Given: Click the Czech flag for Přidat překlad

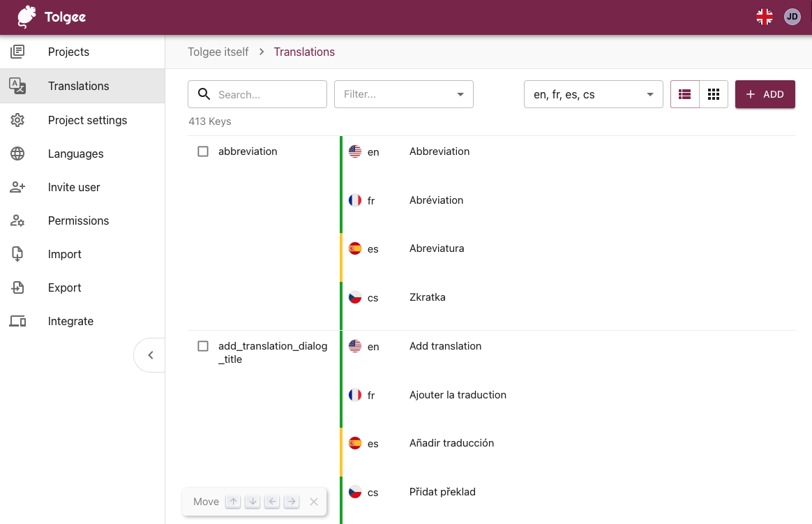Looking at the screenshot, I should [355, 492].
